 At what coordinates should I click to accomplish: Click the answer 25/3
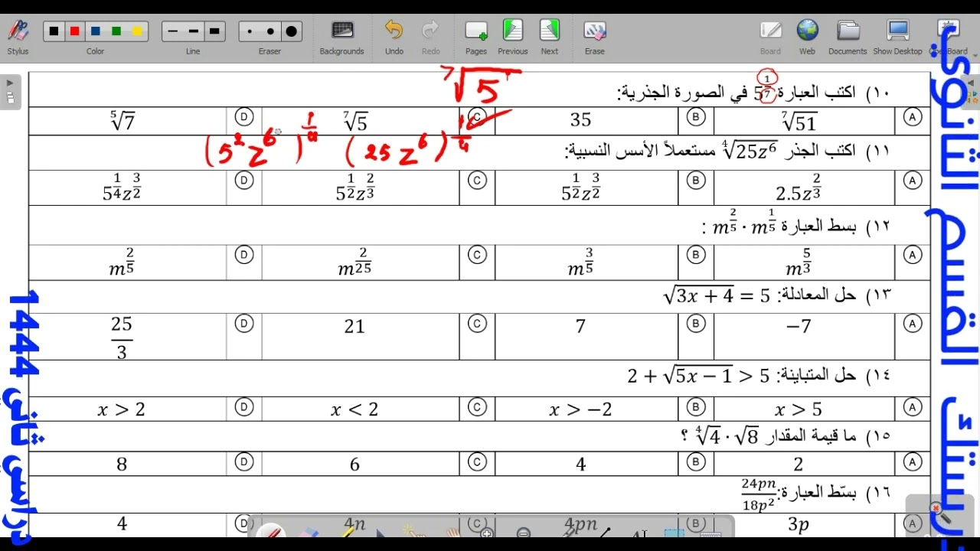[x=121, y=337]
